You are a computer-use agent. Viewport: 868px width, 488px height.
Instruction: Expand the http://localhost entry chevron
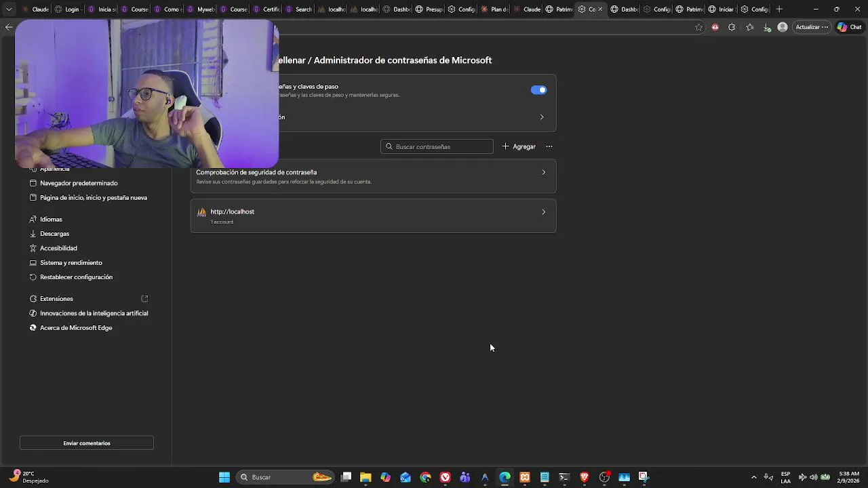(543, 212)
